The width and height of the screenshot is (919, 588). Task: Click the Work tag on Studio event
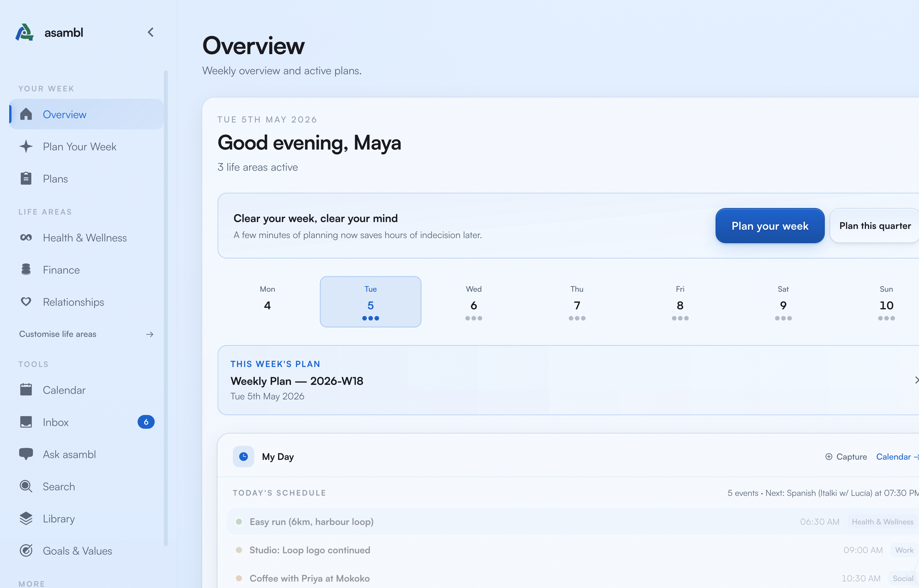point(904,550)
